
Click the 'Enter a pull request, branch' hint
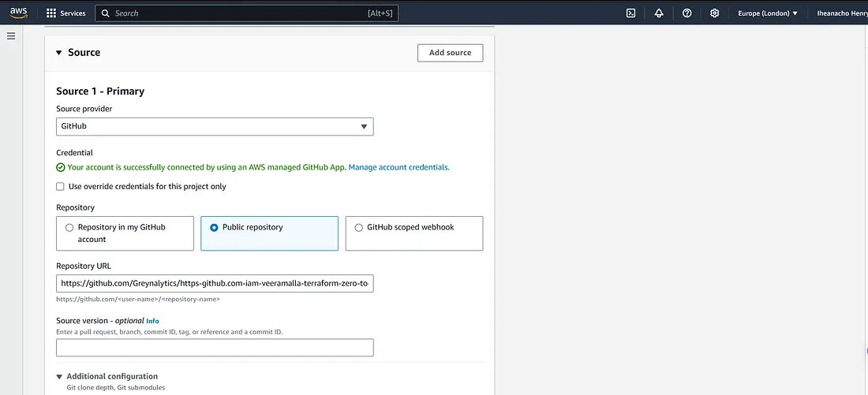170,332
